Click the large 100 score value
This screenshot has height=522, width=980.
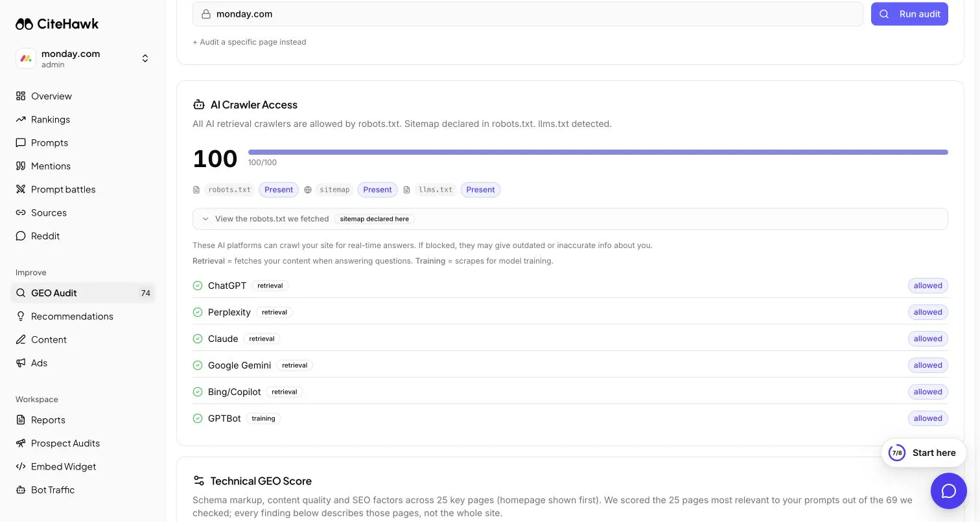(x=215, y=159)
